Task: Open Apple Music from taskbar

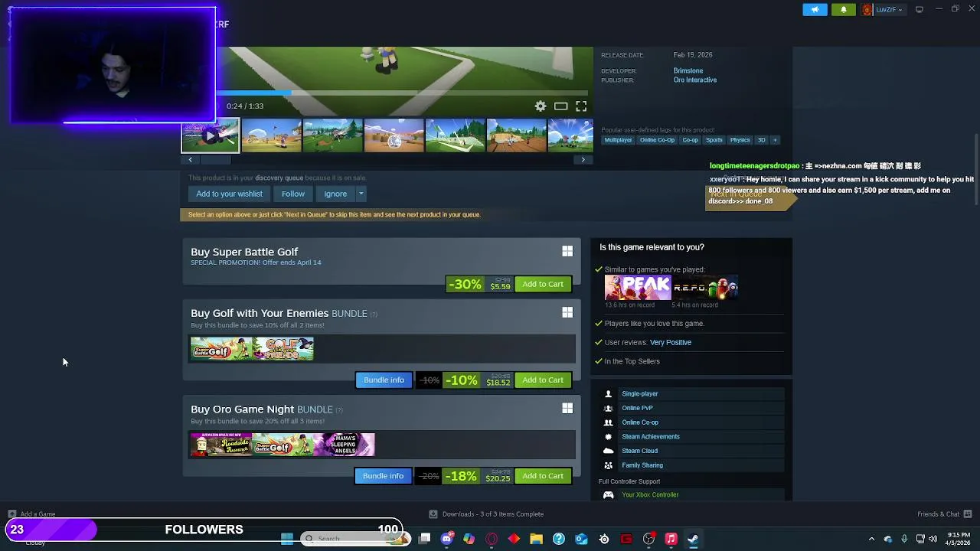Action: (x=671, y=539)
